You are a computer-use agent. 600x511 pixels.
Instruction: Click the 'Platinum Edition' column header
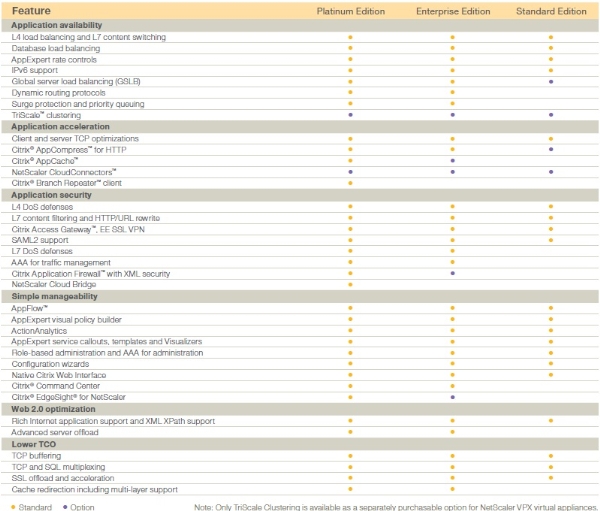coord(351,11)
